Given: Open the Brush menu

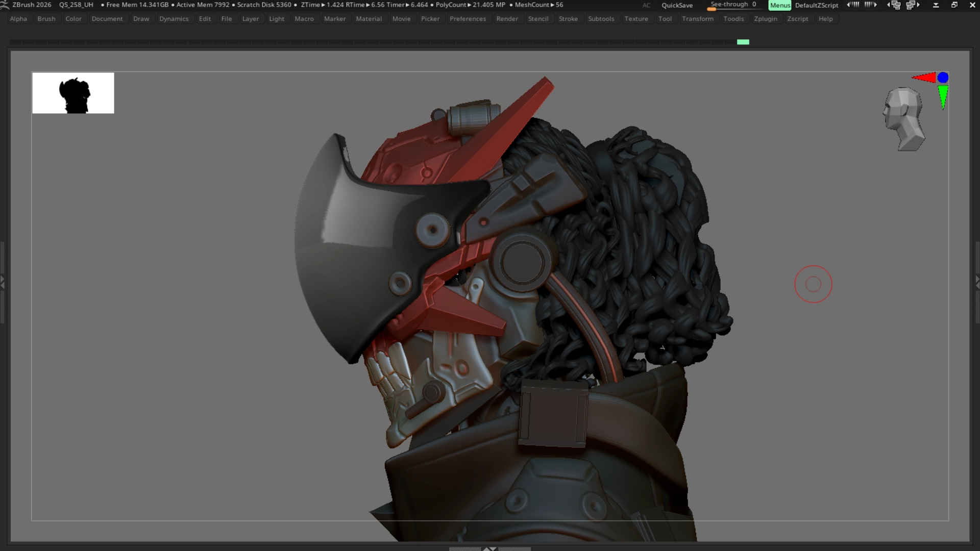Looking at the screenshot, I should [46, 19].
